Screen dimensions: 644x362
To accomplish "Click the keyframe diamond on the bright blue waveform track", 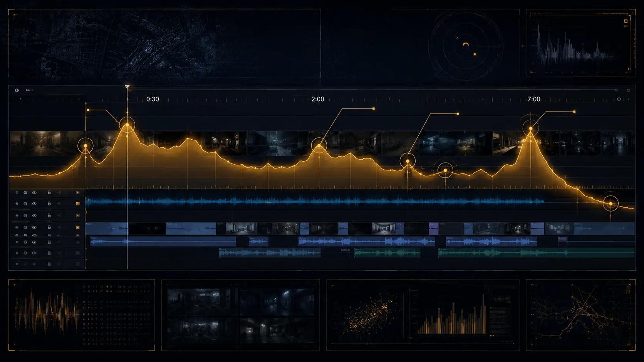I will (17, 204).
